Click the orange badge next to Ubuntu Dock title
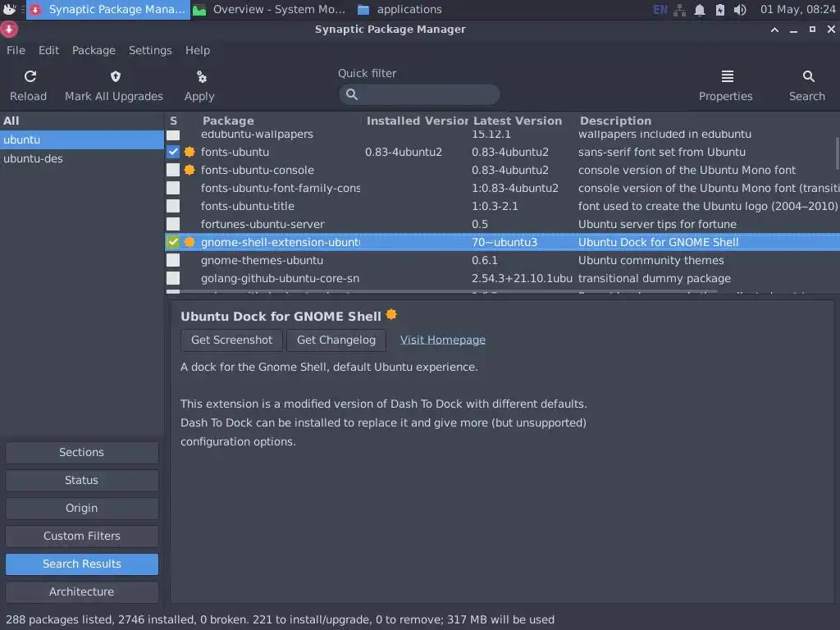Viewport: 840px width, 630px height. click(x=391, y=314)
